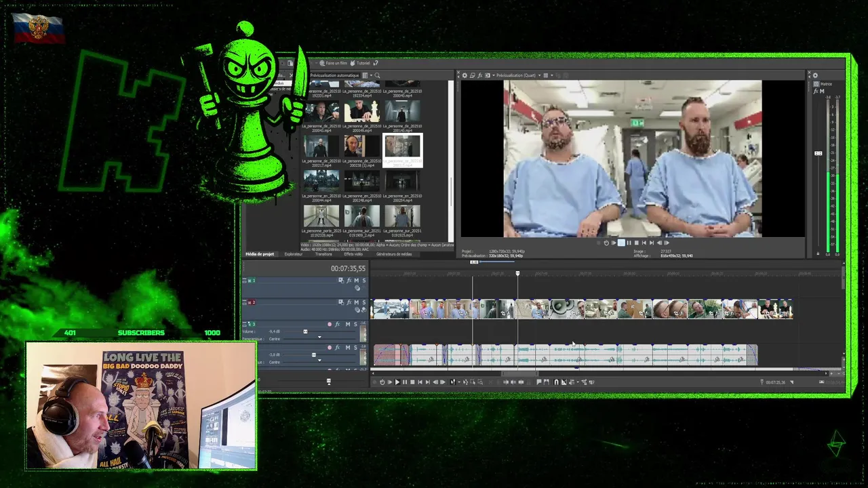Toggle Prévisualisation automatique in media panel
Viewport: 868px width, 488px height.
pos(334,75)
